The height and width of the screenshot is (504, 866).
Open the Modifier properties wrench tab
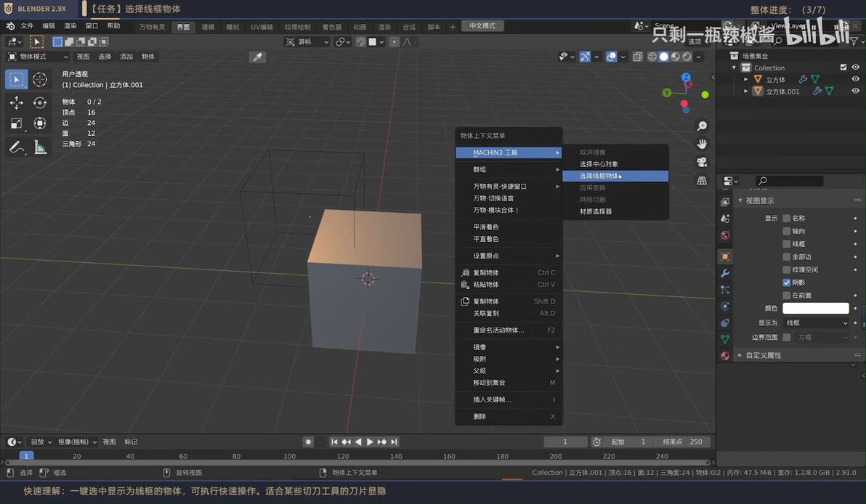tap(725, 273)
